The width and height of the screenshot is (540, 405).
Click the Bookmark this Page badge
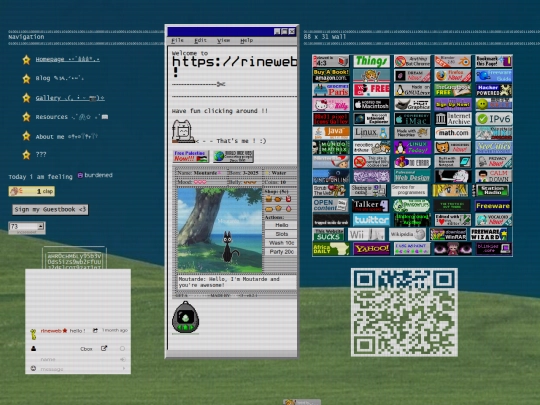click(494, 61)
